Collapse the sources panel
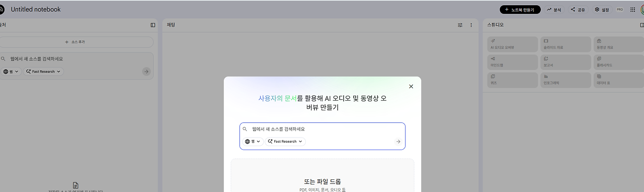Viewport: 644px width, 192px height. coord(153,25)
